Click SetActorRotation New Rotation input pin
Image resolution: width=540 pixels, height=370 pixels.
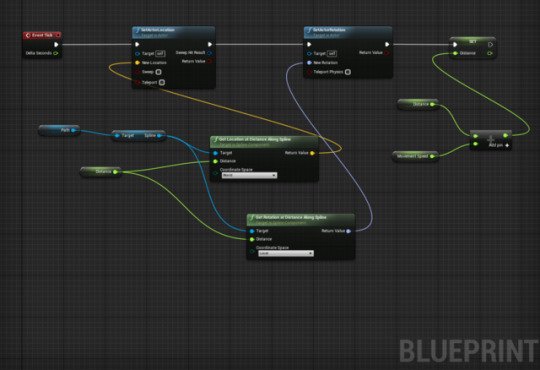pos(309,63)
